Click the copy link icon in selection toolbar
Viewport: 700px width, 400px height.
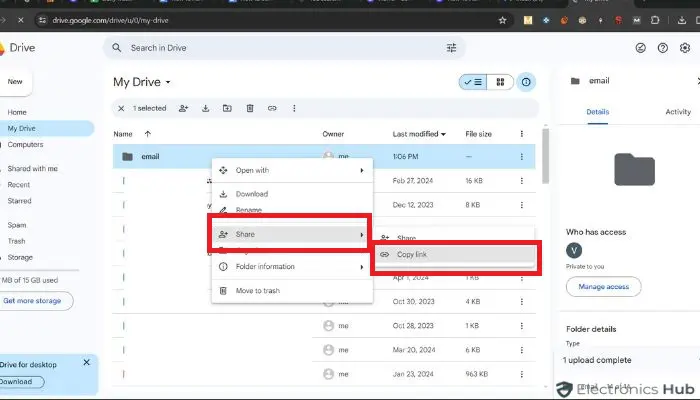tap(272, 108)
